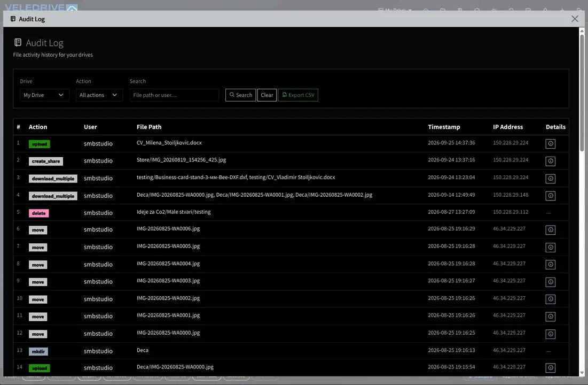Viewport: 588px width, 385px height.
Task: Show details for IMG-20260825-WA0000.jpg move row 12
Action: coord(550,334)
